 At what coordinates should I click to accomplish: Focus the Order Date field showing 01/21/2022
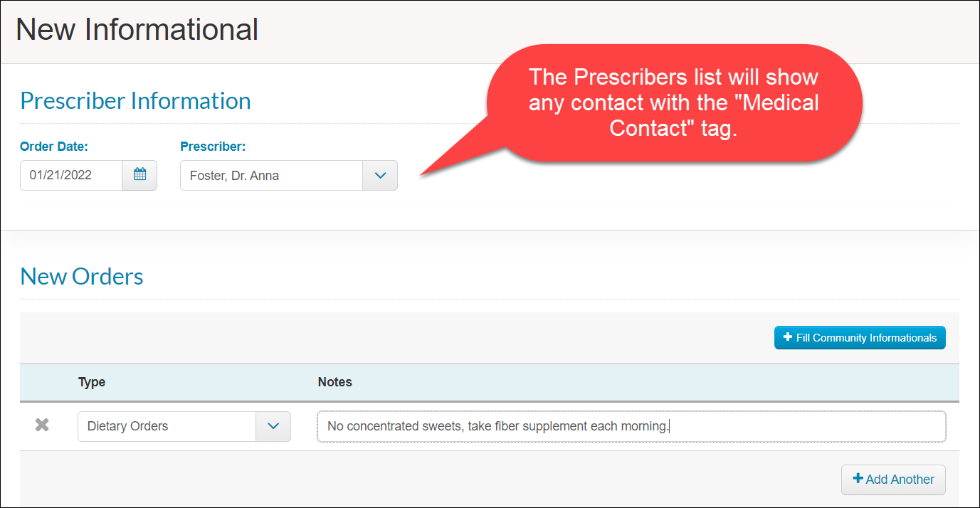pyautogui.click(x=71, y=175)
